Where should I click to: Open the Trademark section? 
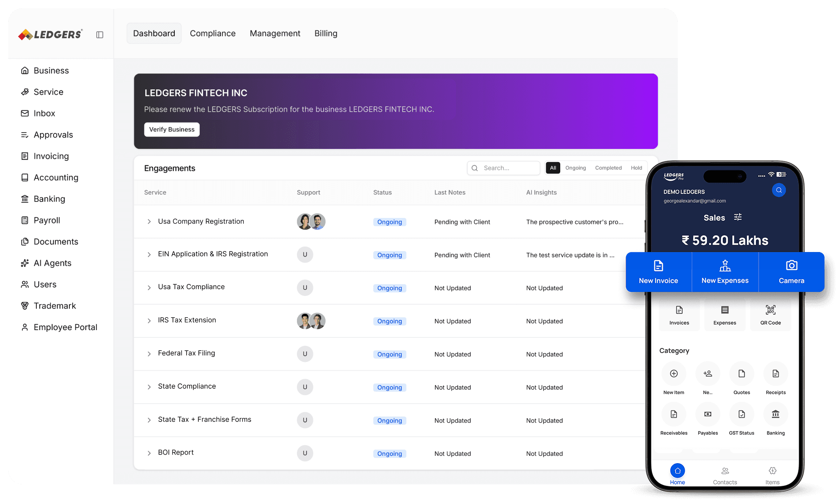[x=49, y=305]
